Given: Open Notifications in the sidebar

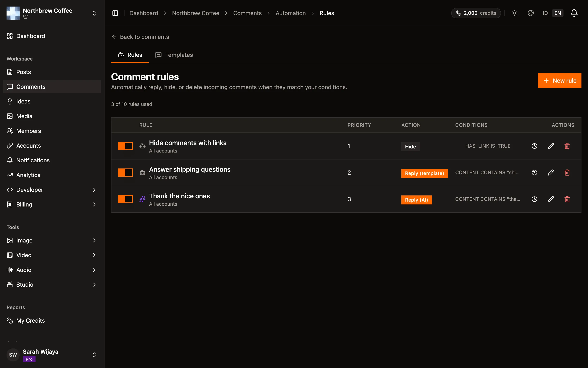Looking at the screenshot, I should click(52, 160).
